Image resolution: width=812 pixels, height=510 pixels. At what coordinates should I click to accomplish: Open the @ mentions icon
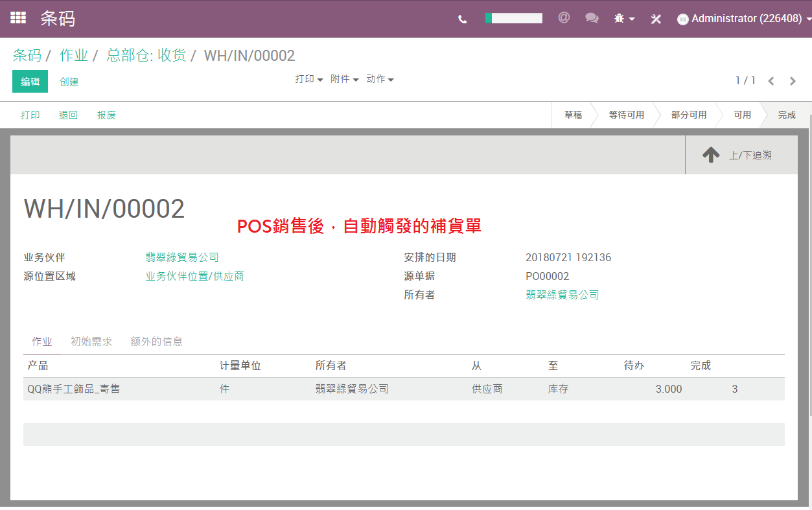point(564,18)
